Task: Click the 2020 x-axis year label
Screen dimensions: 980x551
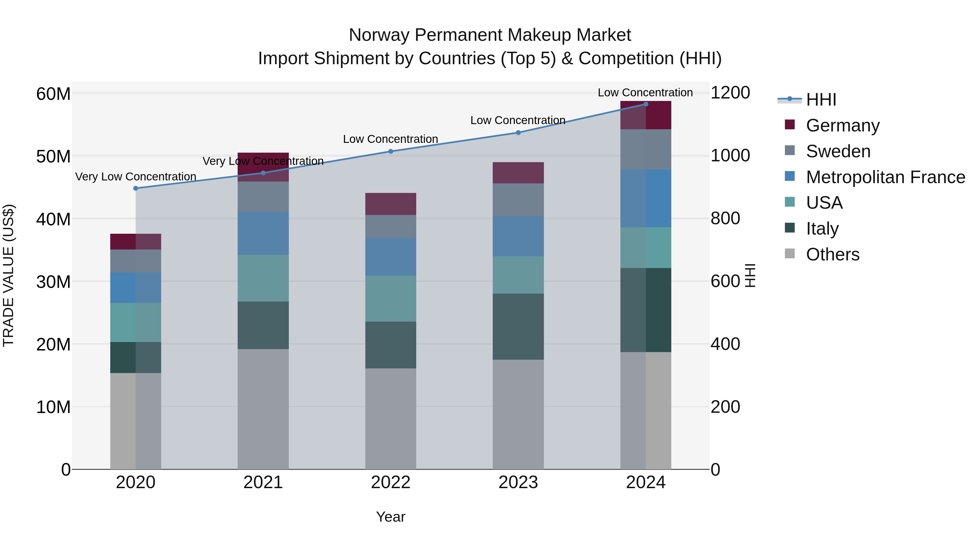Action: 136,482
